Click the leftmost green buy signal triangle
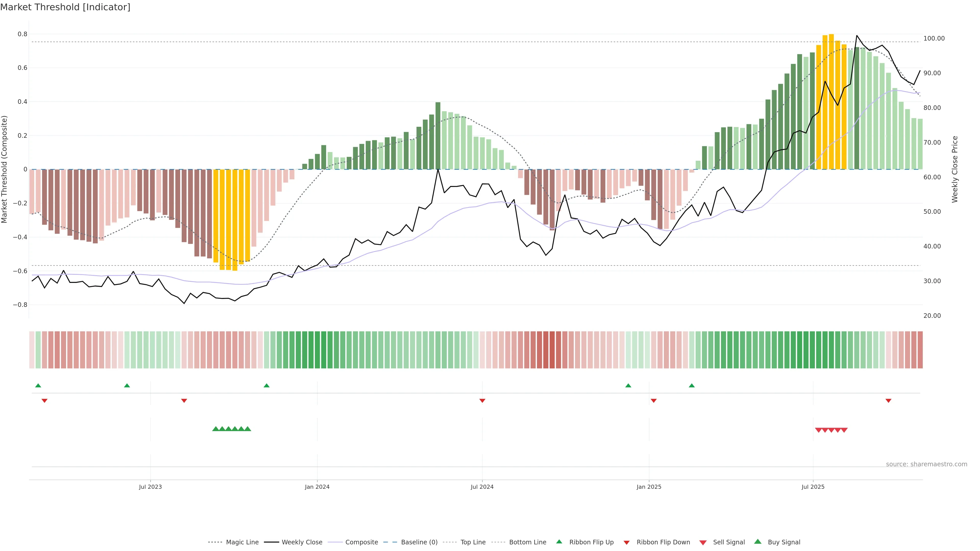This screenshot has height=551, width=980. (216, 429)
